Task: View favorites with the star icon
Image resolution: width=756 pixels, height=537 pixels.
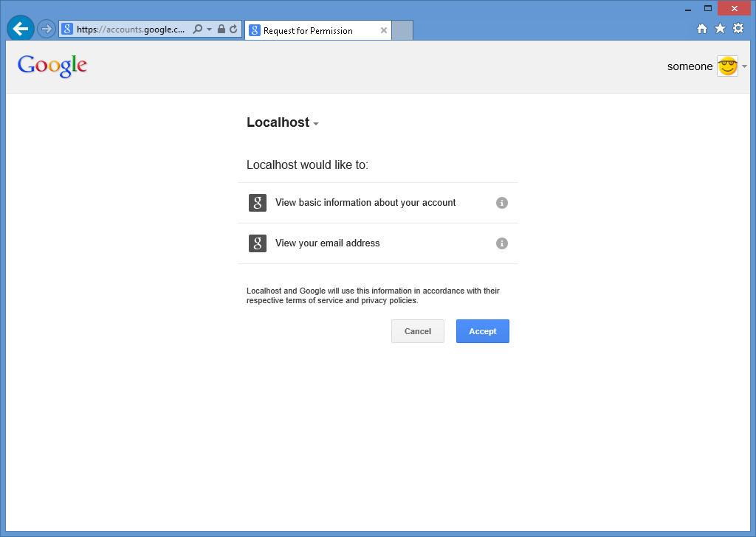Action: click(720, 28)
